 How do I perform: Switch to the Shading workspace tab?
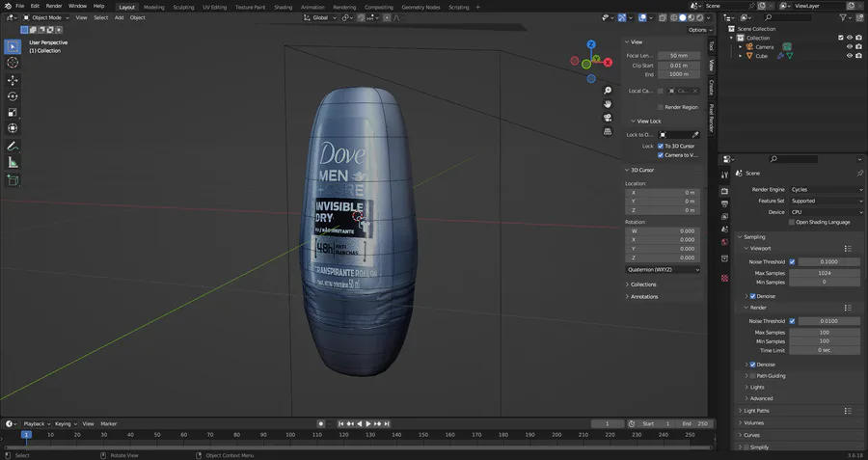coord(283,7)
